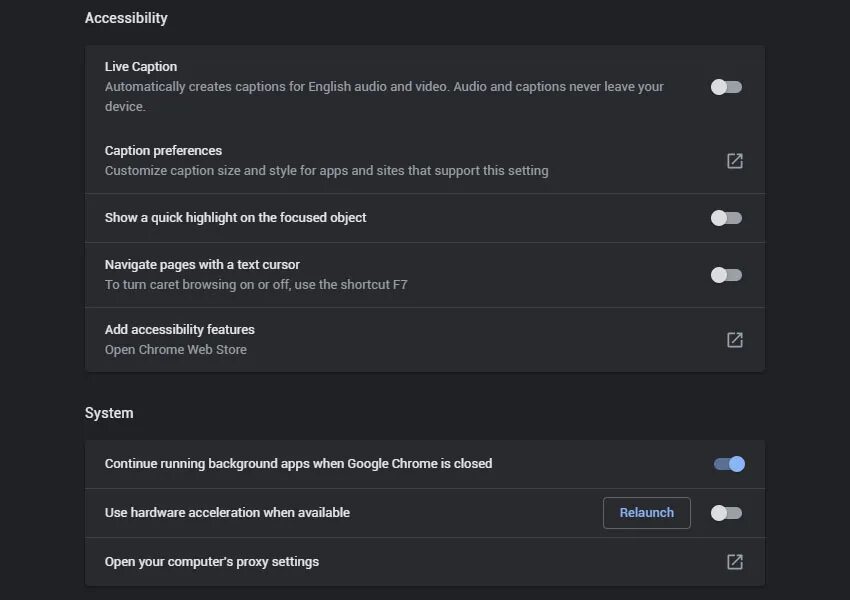Enable hardware acceleration toggle switch
The image size is (850, 600).
pos(726,513)
